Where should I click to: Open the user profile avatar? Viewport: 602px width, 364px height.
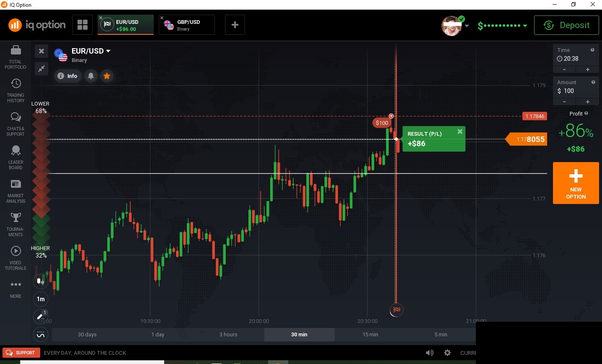coord(452,26)
